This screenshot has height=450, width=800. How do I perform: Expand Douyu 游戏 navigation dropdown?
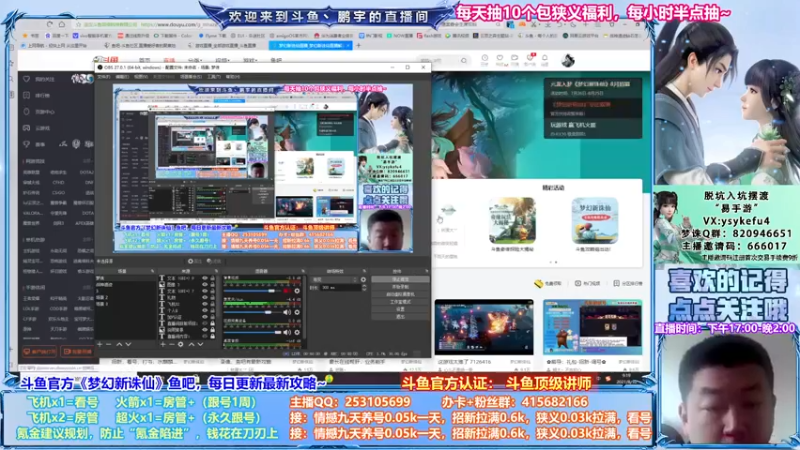250,60
